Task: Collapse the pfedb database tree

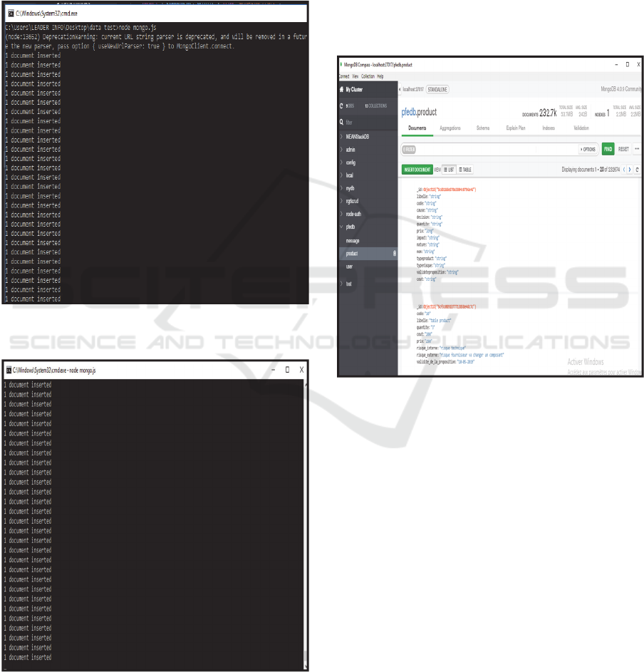Action: point(341,227)
